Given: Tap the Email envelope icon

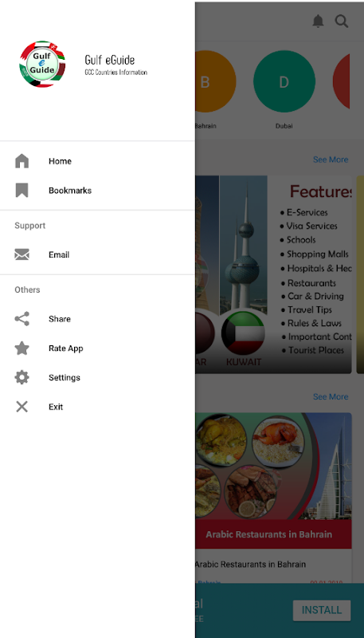Looking at the screenshot, I should tap(22, 254).
